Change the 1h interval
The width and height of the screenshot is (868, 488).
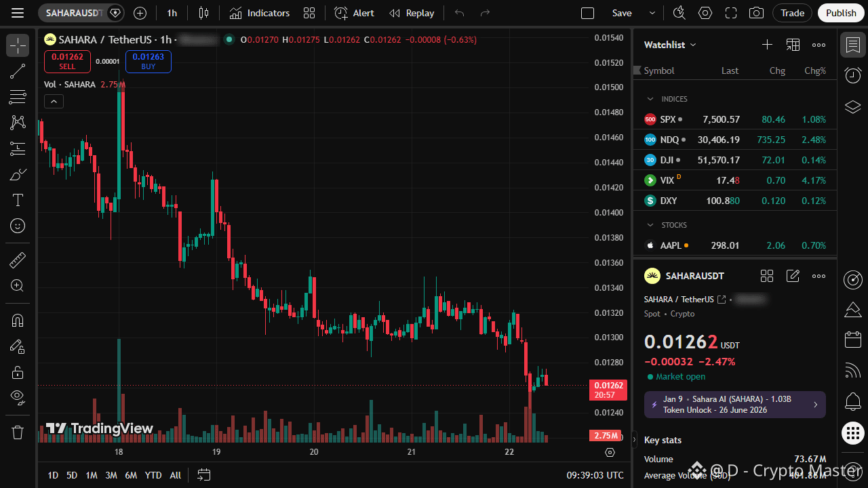[172, 13]
